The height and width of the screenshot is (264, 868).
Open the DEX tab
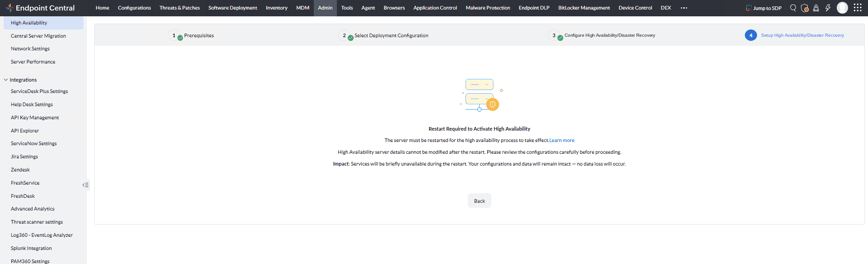[x=666, y=8]
